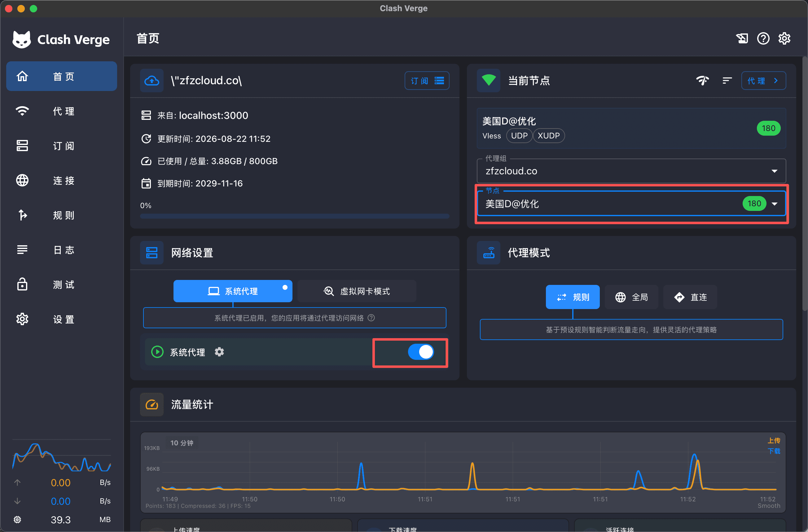Open 连接 page in sidebar

coord(61,180)
